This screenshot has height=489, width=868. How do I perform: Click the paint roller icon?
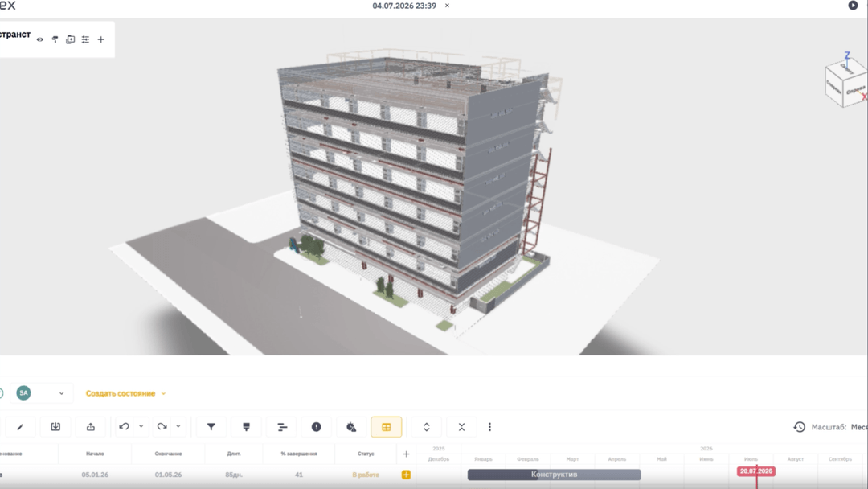tap(55, 39)
